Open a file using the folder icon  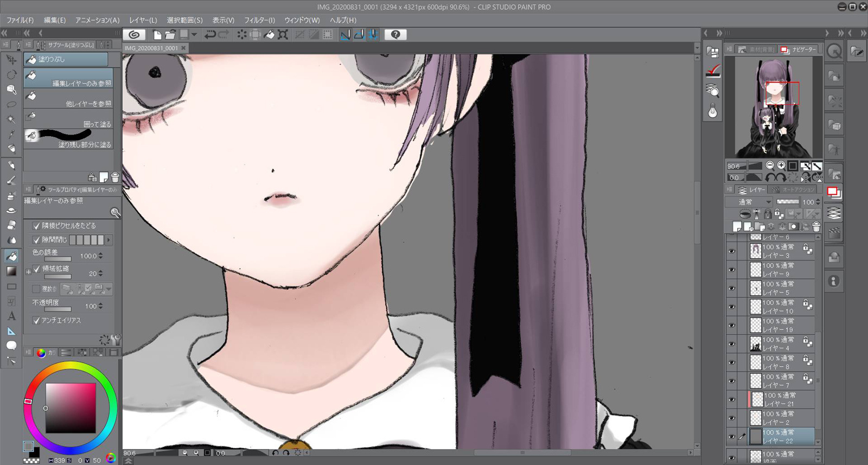[x=170, y=35]
